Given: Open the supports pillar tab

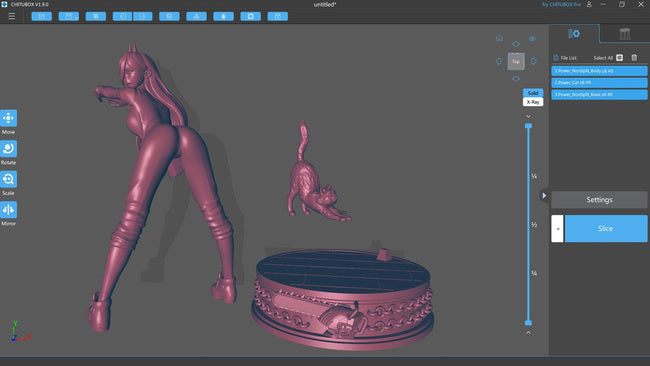Looking at the screenshot, I should tap(625, 34).
